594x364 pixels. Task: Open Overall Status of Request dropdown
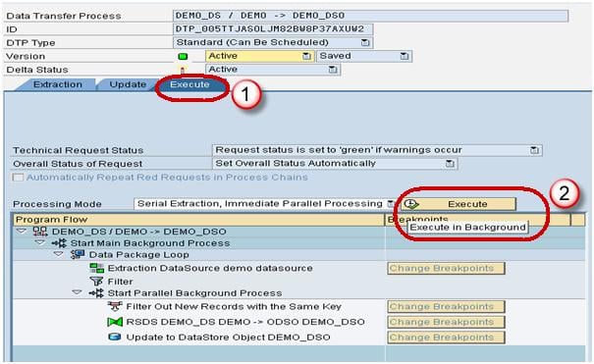point(450,164)
